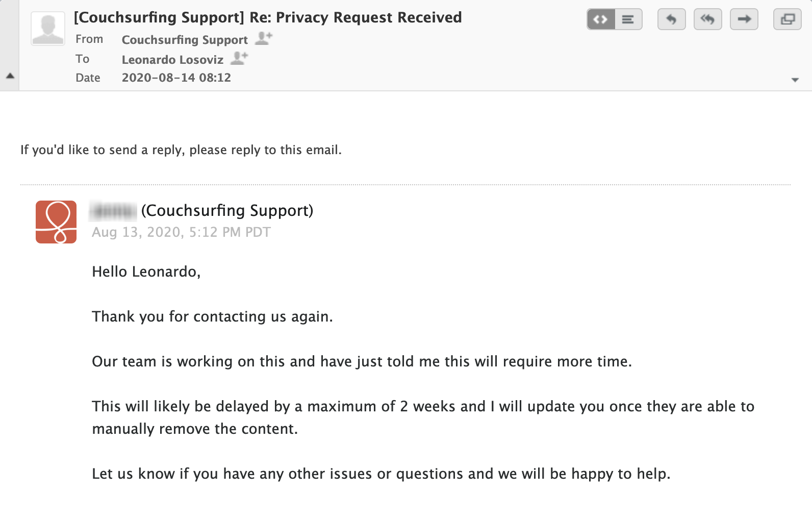The image size is (812, 517).
Task: Click the blurred agent name
Action: [113, 211]
